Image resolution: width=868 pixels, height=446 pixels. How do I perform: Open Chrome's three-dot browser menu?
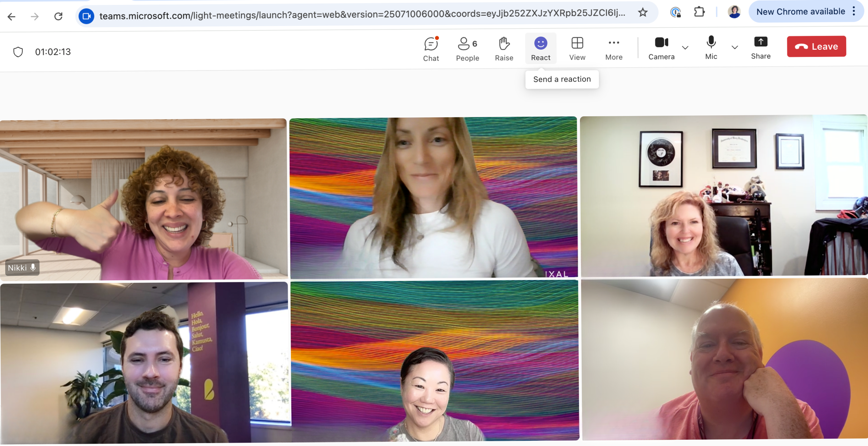pyautogui.click(x=854, y=11)
